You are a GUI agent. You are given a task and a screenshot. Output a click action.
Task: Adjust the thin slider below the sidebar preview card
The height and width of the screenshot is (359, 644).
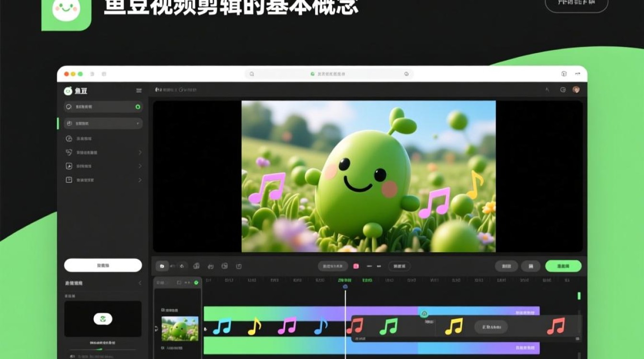103,349
